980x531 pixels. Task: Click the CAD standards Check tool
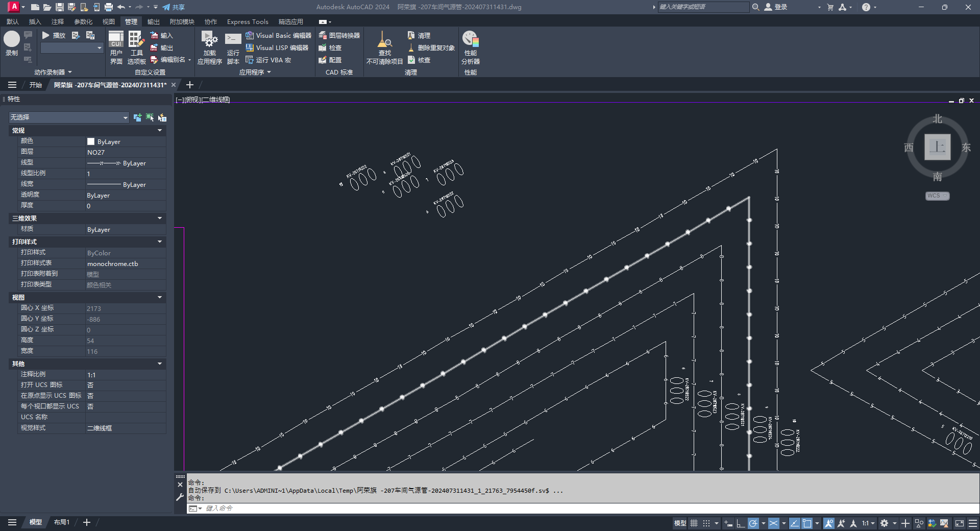pyautogui.click(x=330, y=47)
